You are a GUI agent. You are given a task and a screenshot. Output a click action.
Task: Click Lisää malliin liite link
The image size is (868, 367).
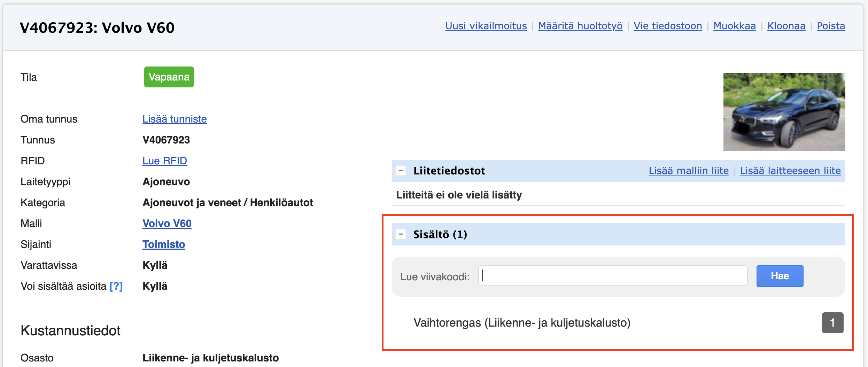pos(689,171)
